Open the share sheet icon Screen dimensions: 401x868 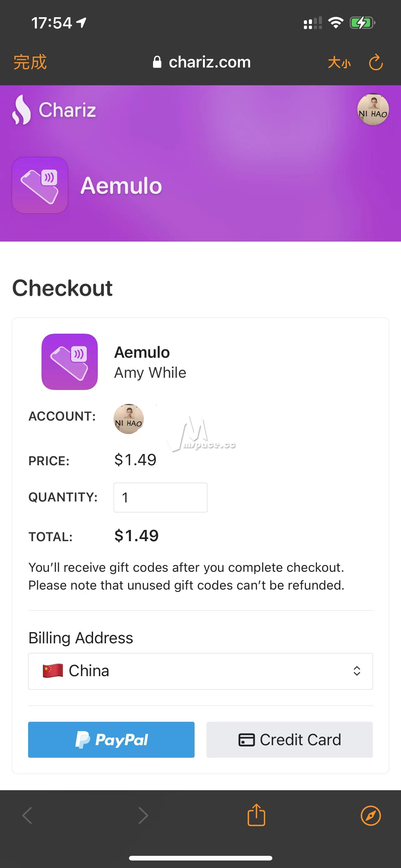(x=256, y=815)
